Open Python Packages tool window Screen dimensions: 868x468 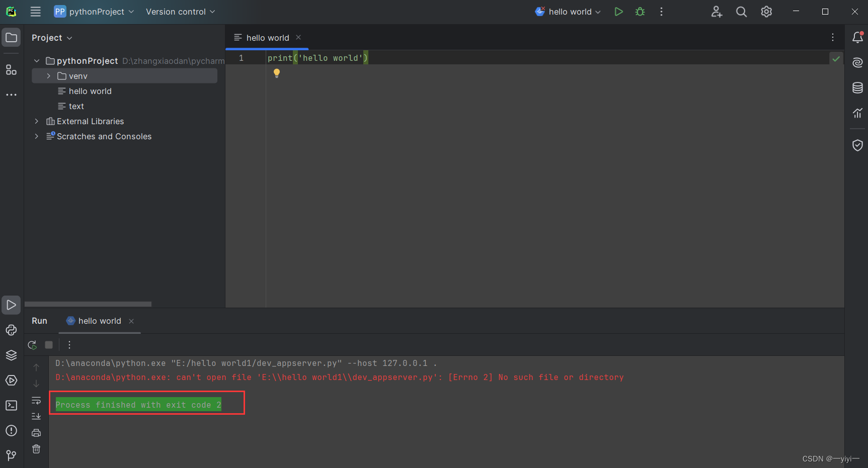click(x=11, y=330)
